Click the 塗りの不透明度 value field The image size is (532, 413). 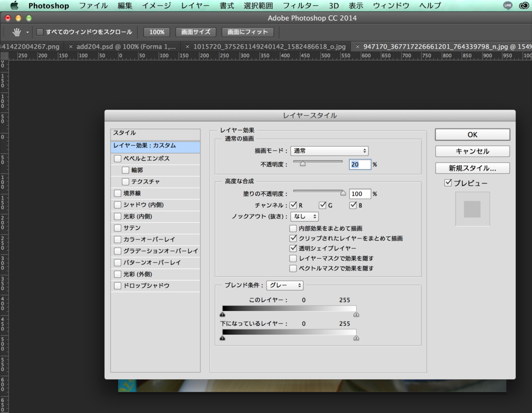tap(360, 194)
